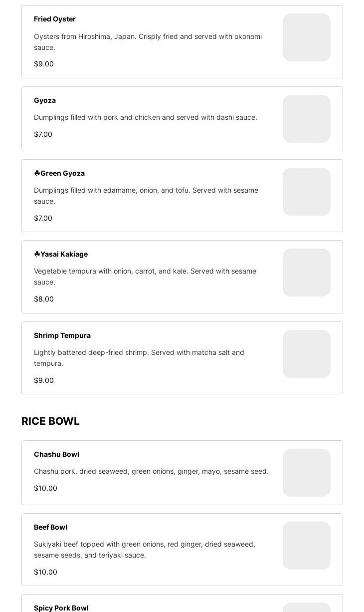Select the Gyoza menu item title
Viewport: 364px width, 612px height.
45,100
